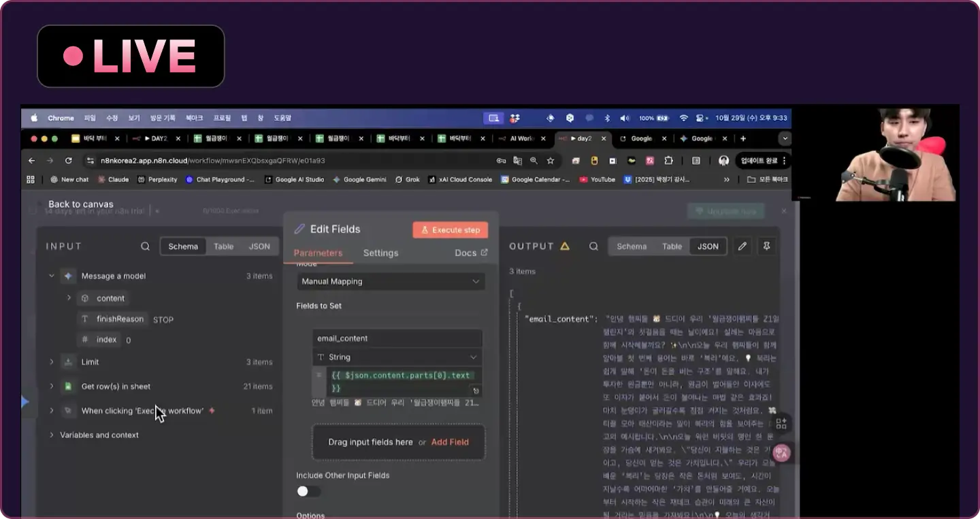Image resolution: width=980 pixels, height=519 pixels.
Task: Expand Variables and context
Action: 51,435
